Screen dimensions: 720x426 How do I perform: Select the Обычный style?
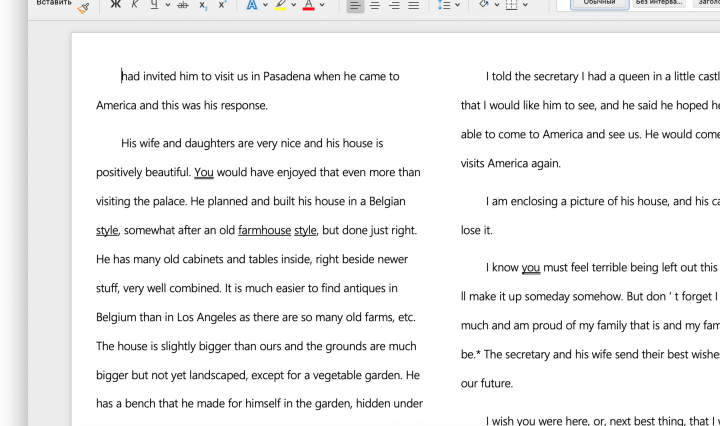click(600, 4)
